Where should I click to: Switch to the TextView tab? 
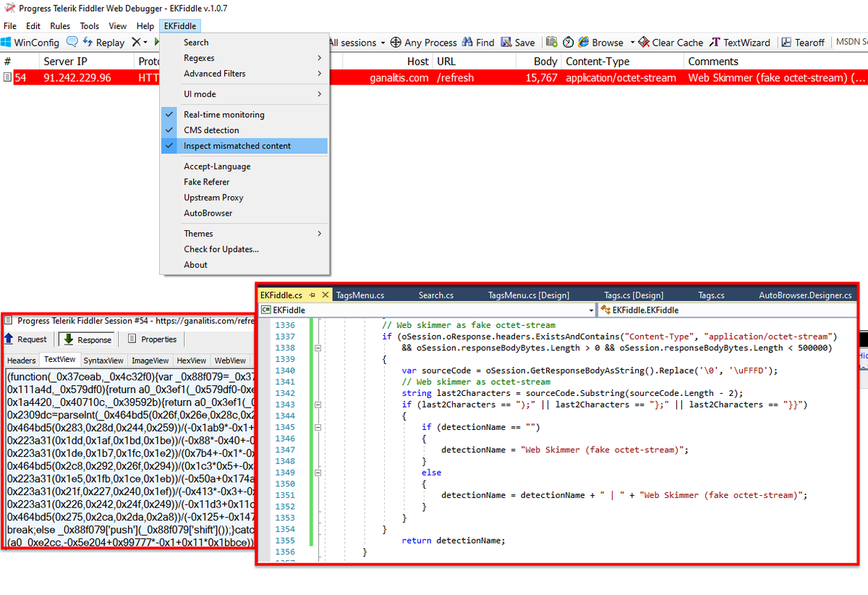59,360
